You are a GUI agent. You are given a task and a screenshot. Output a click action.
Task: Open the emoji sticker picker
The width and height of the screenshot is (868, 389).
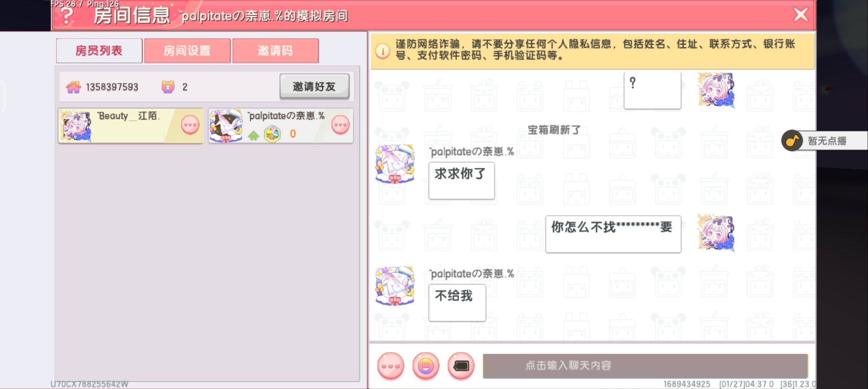point(426,366)
